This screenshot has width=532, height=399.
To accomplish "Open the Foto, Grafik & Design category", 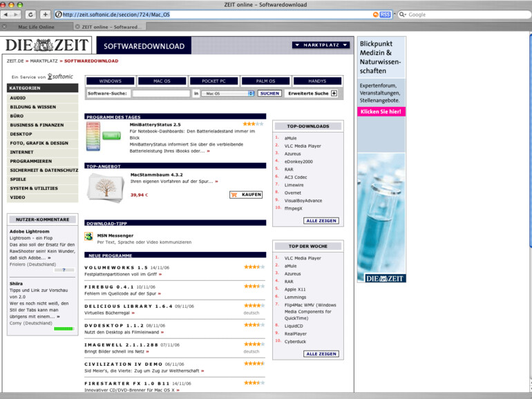I will (x=42, y=143).
